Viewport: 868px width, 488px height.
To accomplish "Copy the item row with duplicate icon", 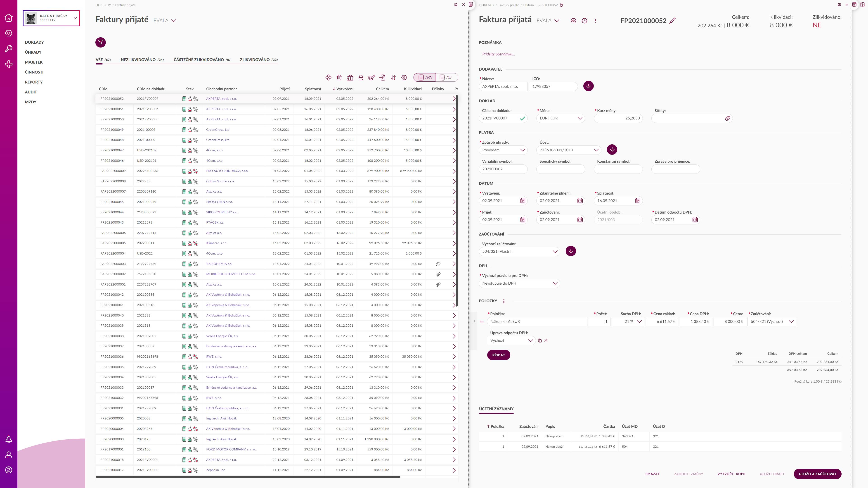I will click(539, 341).
